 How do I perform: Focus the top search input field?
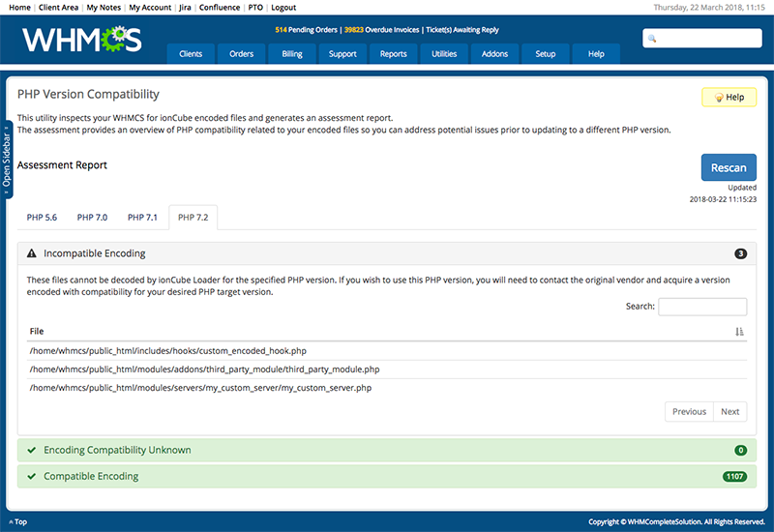point(702,38)
